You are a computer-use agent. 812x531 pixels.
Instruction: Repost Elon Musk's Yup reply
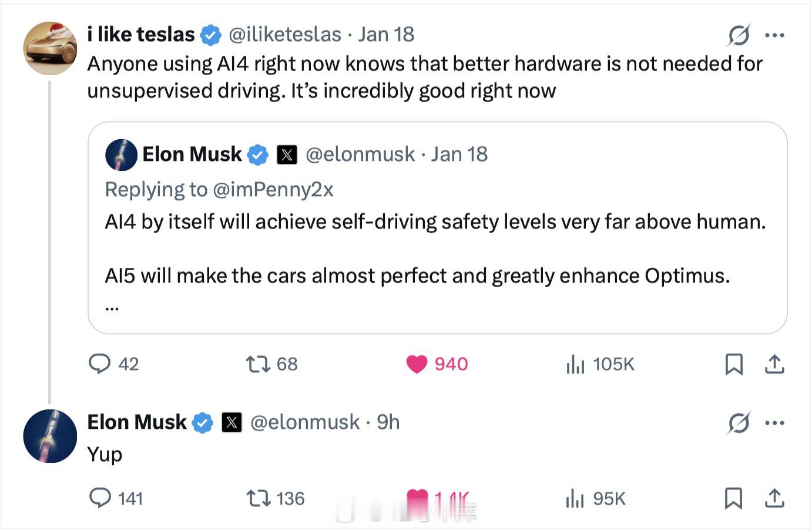coord(259,499)
